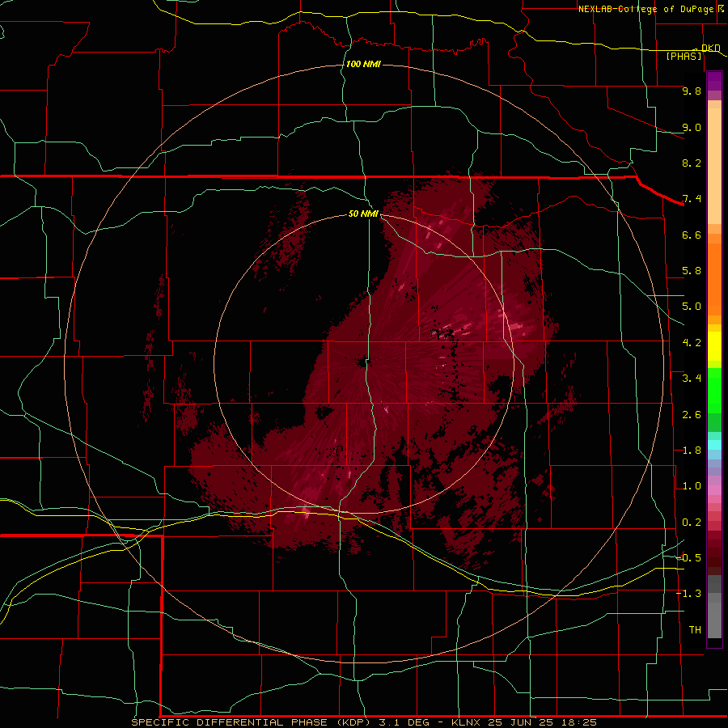
Task: Click the black radar site dot at center
Action: click(x=362, y=362)
